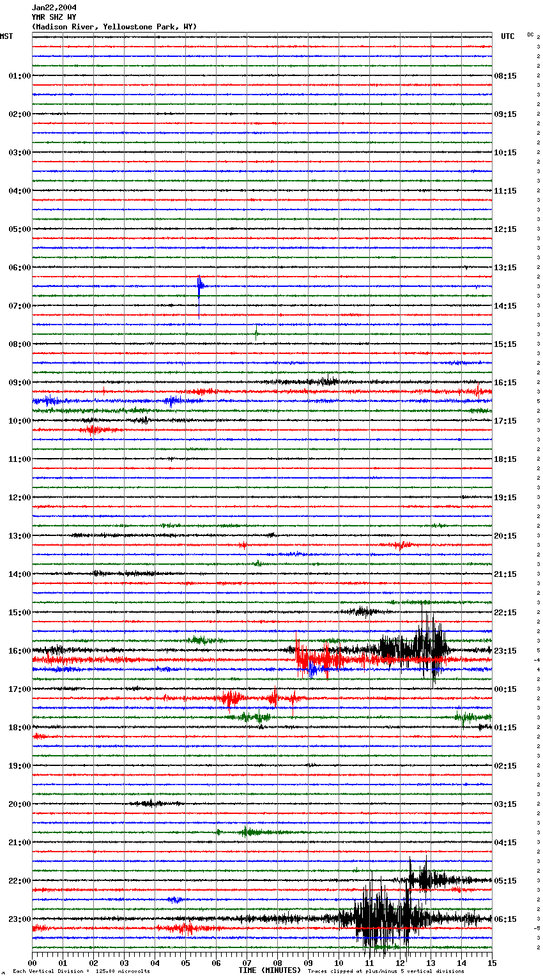Click the Madison River, Yellowstone Park location title

114,27
